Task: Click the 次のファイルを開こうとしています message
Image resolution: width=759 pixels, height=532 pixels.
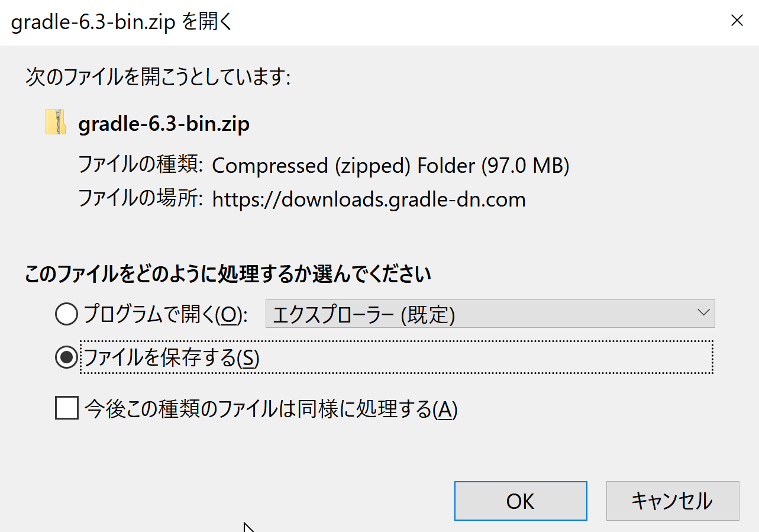Action: 158,78
